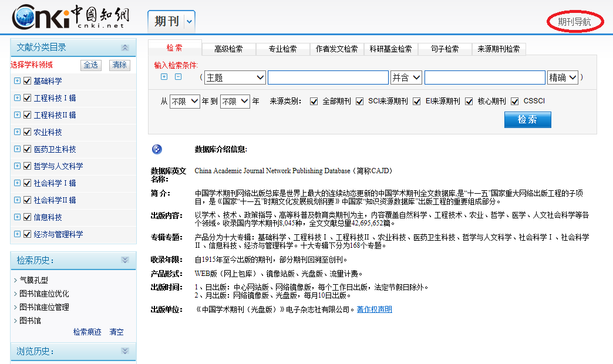Switch to the 句子检索 tab
Screen dimensions: 613x364
(x=444, y=49)
